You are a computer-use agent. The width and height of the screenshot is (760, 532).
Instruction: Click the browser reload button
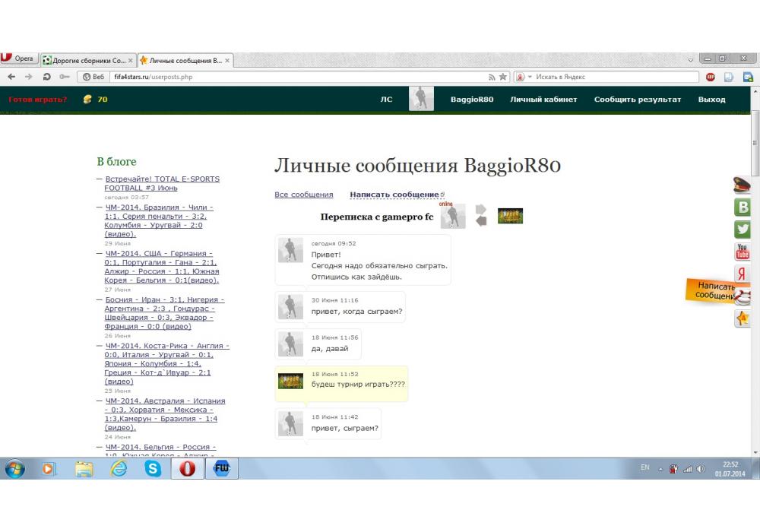48,77
